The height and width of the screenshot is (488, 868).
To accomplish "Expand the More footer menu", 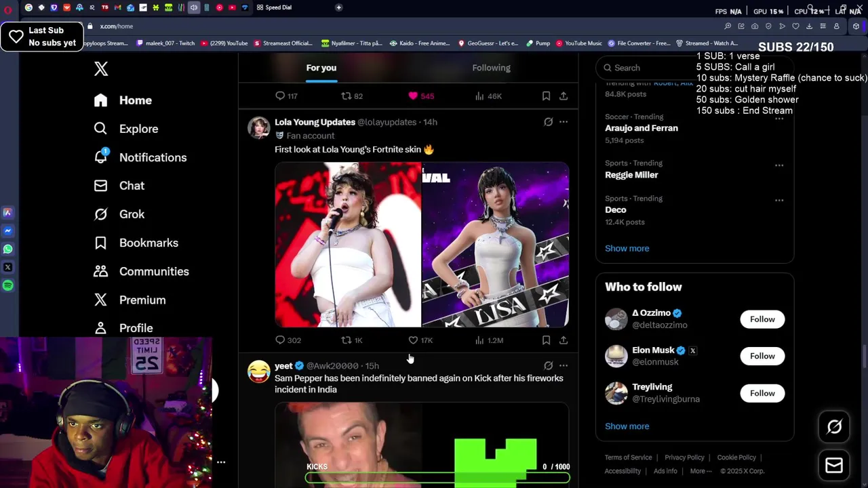I will tap(701, 471).
